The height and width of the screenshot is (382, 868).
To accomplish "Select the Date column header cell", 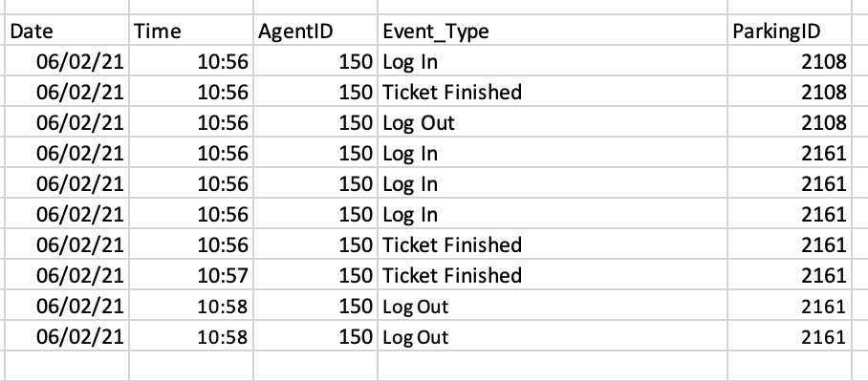I will [x=67, y=31].
